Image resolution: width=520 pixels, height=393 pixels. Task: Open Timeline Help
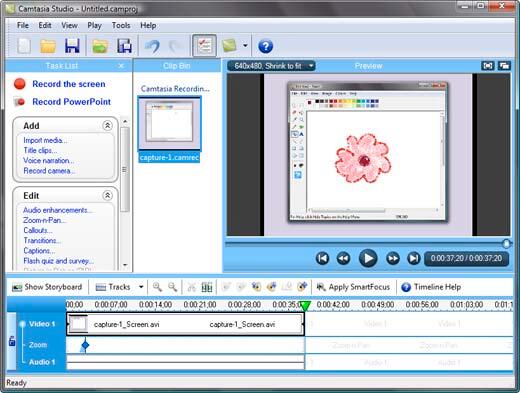coord(431,287)
